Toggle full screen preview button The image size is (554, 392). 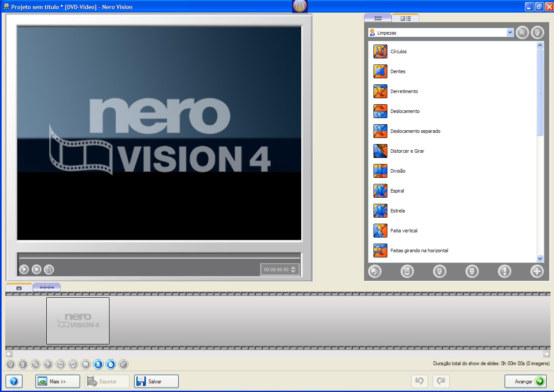click(49, 270)
